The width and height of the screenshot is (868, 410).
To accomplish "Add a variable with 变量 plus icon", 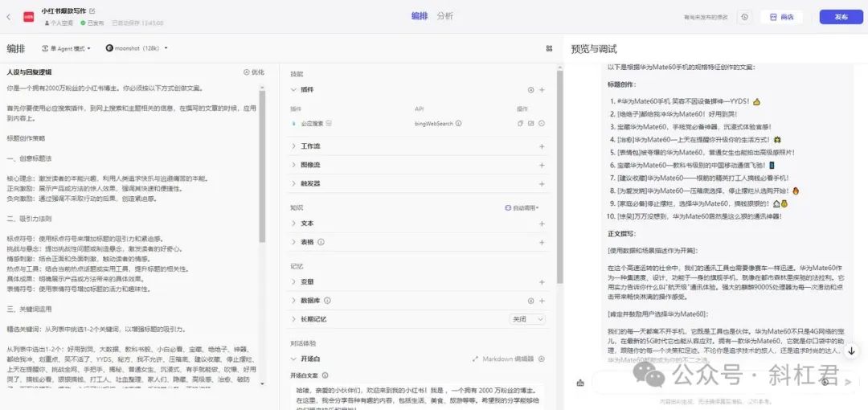I will click(542, 282).
